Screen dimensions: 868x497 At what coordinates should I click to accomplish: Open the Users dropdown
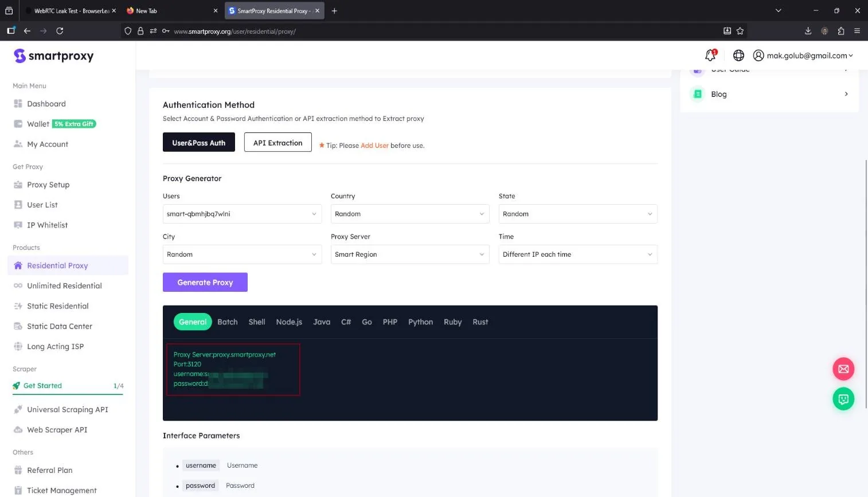(x=242, y=214)
